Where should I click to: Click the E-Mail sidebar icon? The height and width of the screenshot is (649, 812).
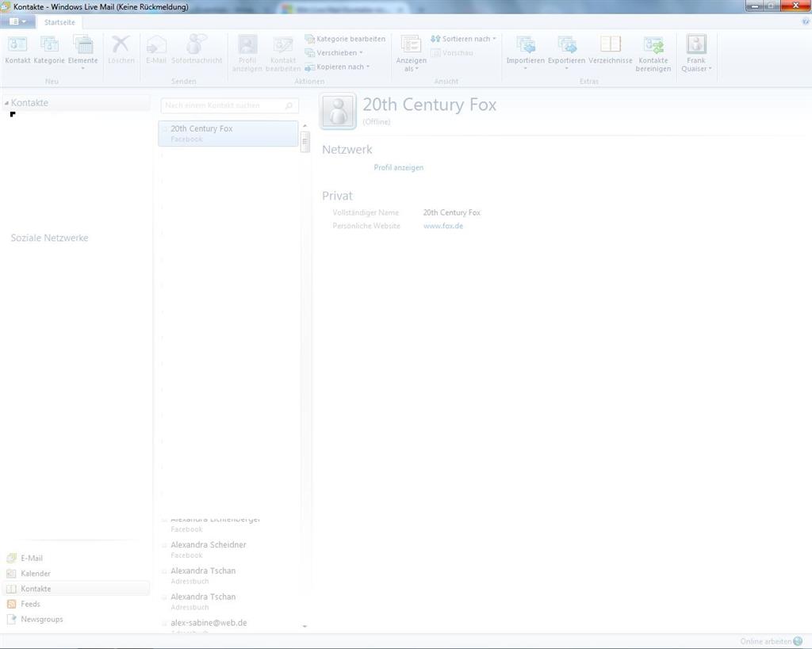(x=11, y=558)
